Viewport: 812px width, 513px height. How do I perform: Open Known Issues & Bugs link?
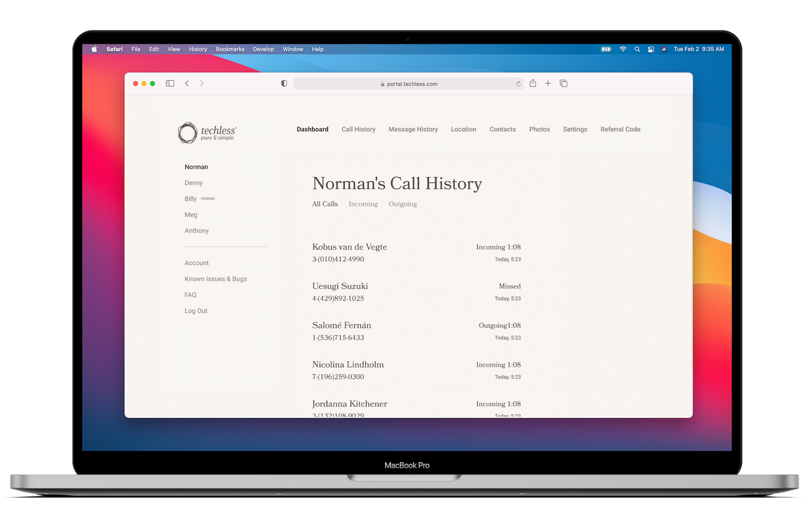point(216,279)
